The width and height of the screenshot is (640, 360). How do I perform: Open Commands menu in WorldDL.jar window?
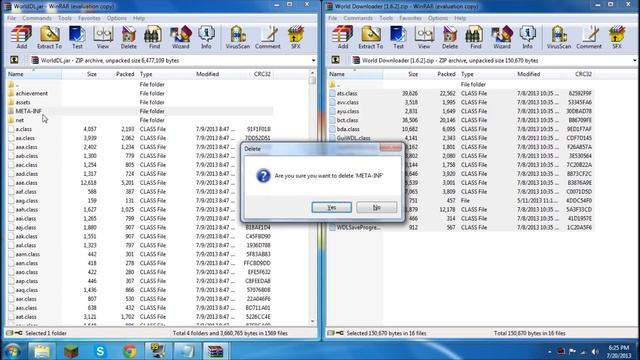37,18
